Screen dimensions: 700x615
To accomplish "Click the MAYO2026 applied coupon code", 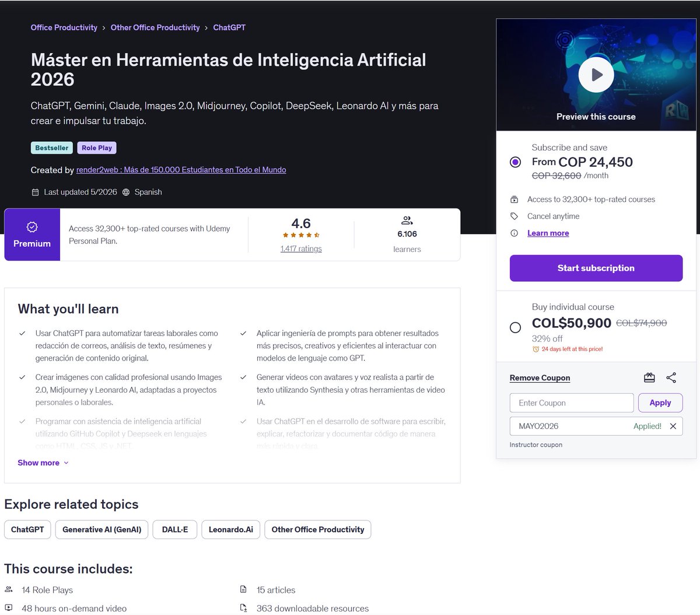I will point(538,426).
